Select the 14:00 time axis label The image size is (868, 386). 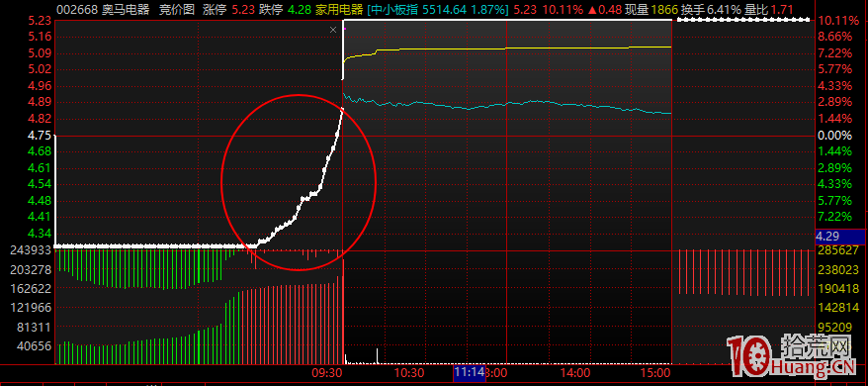click(575, 372)
